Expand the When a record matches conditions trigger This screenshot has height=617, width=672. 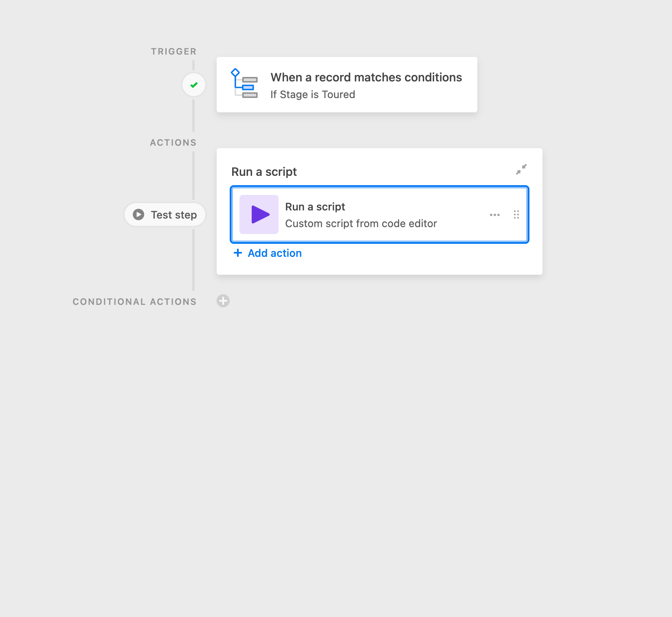click(x=346, y=84)
